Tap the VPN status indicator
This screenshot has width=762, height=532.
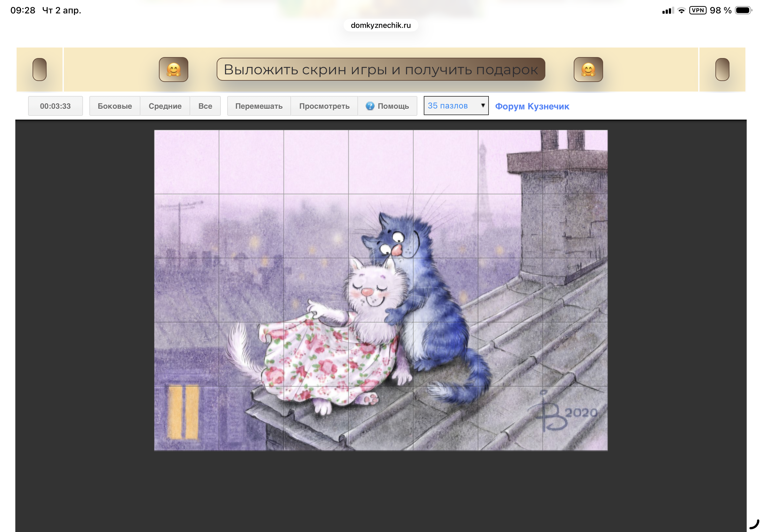[x=697, y=10]
